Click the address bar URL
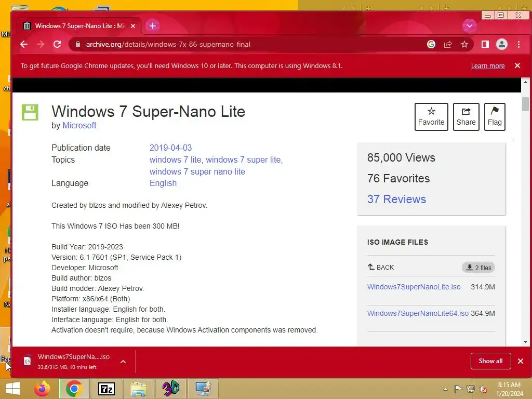 [x=168, y=44]
